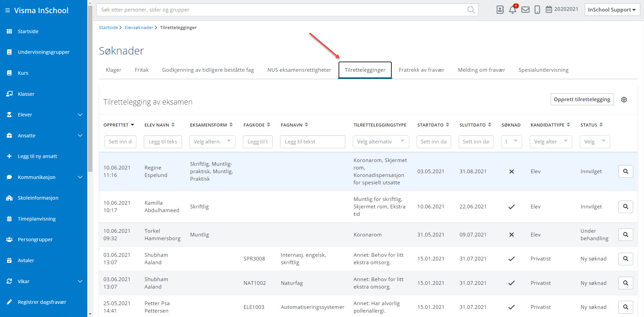Open Undervisningsgrupper in the sidebar
644x317 pixels.
(x=44, y=52)
